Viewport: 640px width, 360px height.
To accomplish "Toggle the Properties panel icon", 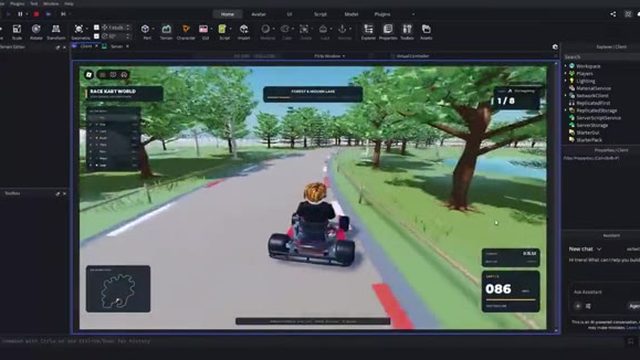I will click(x=388, y=32).
